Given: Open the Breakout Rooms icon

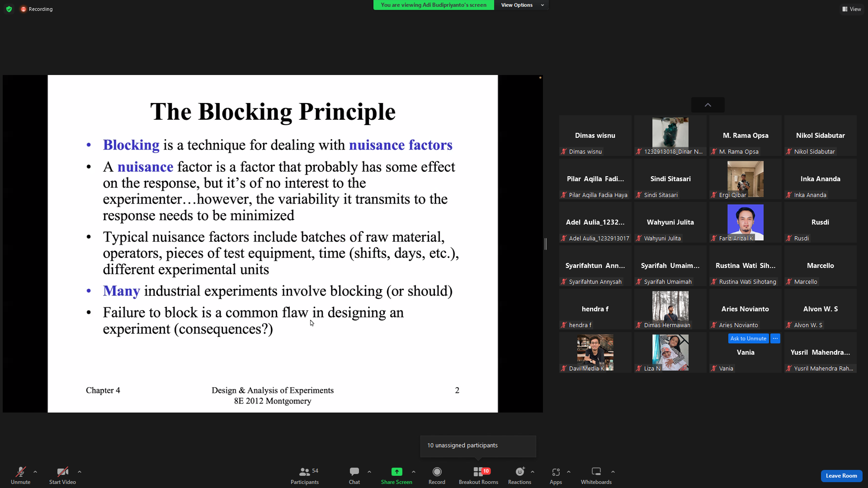Looking at the screenshot, I should (478, 472).
